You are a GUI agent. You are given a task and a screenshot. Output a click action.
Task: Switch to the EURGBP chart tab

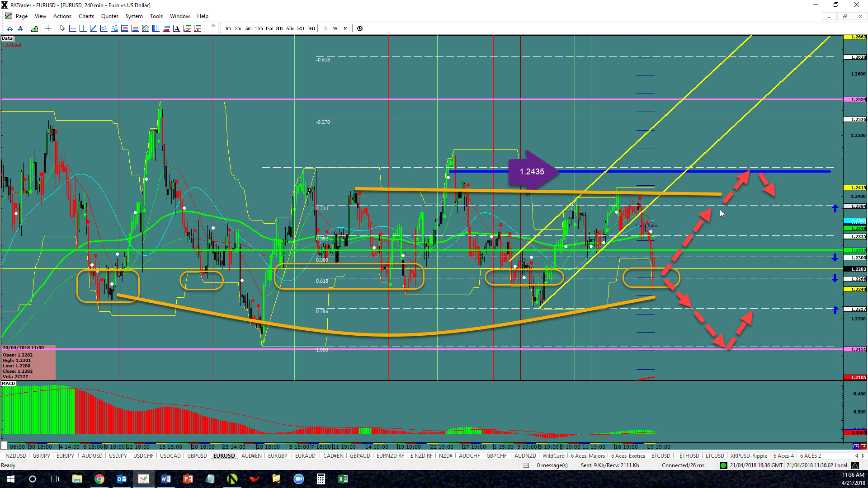[278, 456]
